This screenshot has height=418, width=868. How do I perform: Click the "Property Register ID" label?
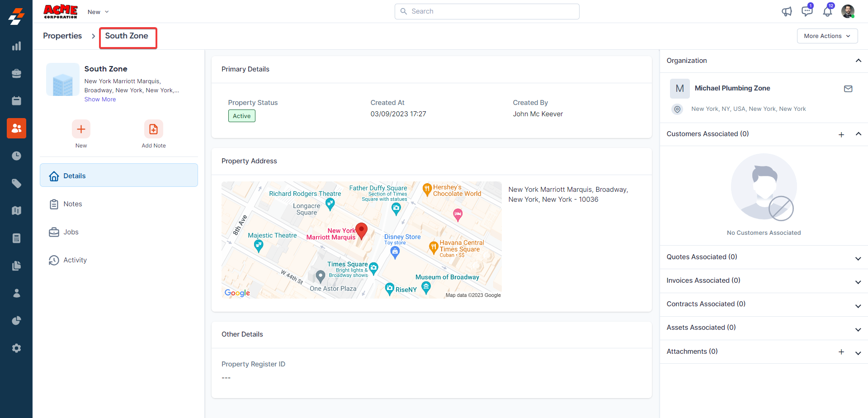pos(253,364)
